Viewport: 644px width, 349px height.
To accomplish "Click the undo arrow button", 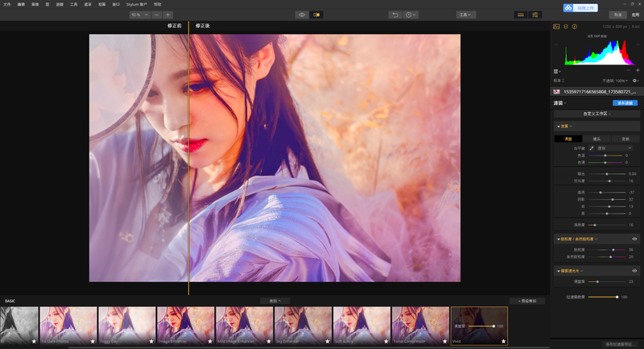I will pyautogui.click(x=395, y=15).
